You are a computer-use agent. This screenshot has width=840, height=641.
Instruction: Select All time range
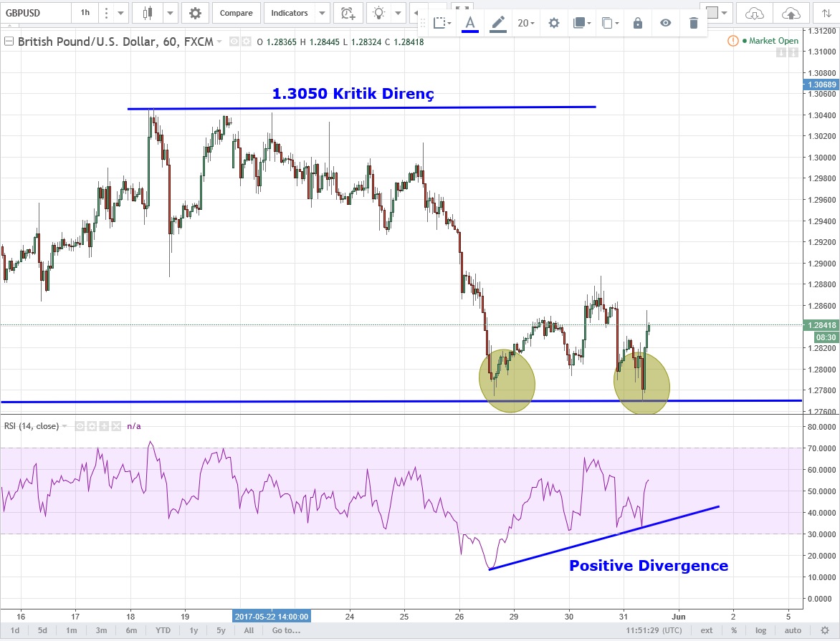(249, 630)
